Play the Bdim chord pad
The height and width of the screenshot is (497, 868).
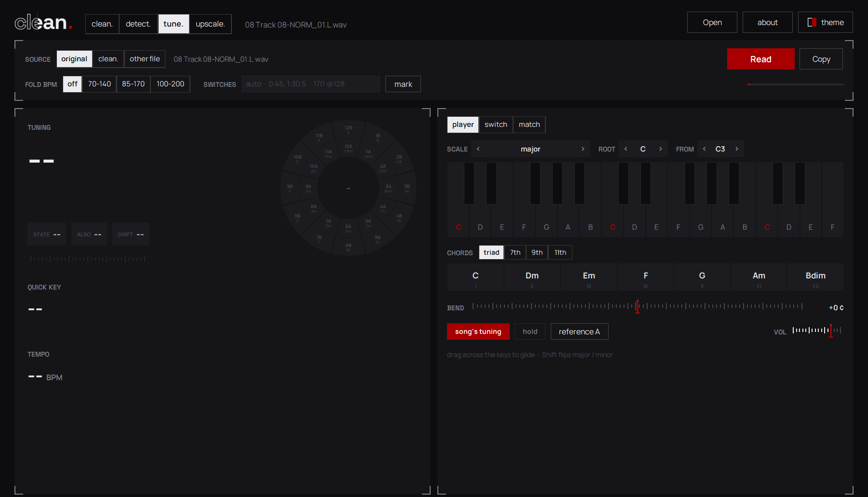click(x=815, y=277)
